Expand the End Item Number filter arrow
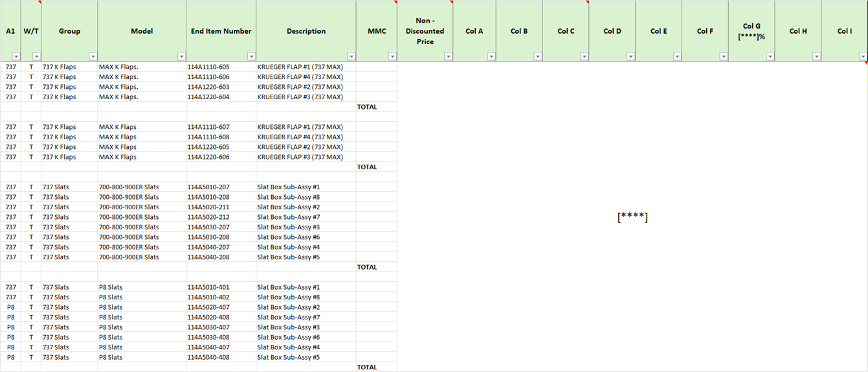Screen dimensions: 868x372 pyautogui.click(x=250, y=56)
